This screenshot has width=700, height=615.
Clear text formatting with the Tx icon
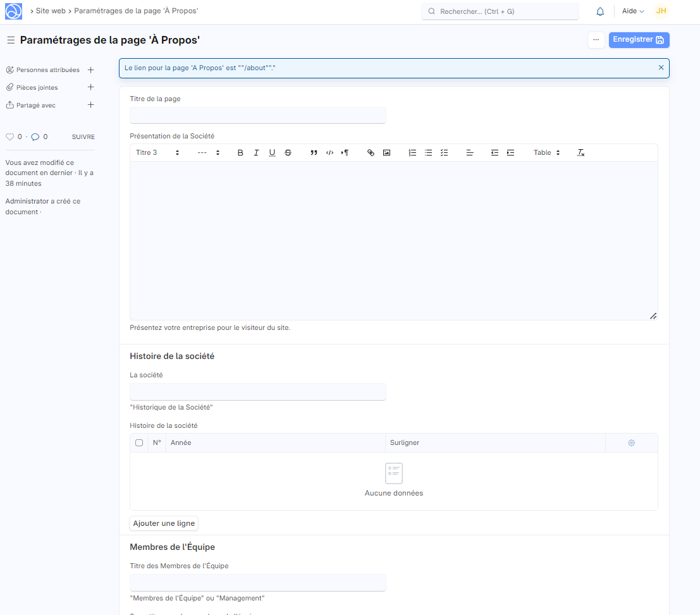[580, 153]
